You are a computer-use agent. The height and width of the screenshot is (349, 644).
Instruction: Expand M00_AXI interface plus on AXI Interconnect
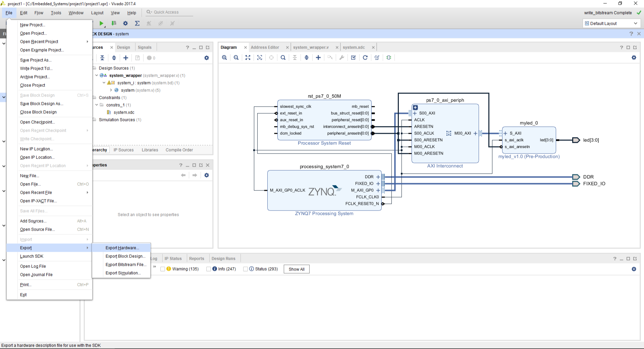[x=475, y=133]
